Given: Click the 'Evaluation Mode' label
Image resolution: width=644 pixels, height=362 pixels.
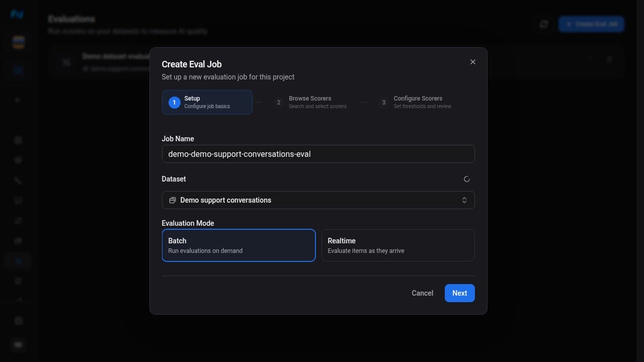Looking at the screenshot, I should tap(188, 223).
